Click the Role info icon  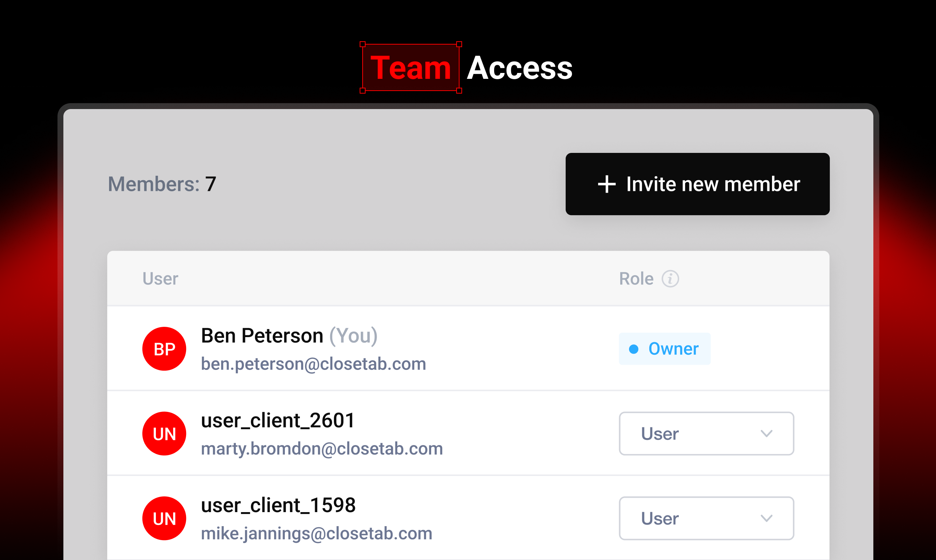tap(670, 279)
